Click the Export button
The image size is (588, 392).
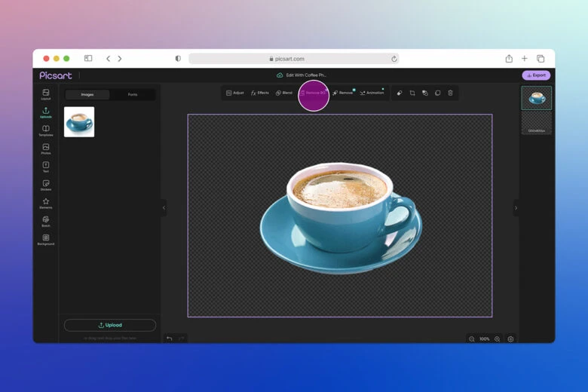tap(536, 75)
